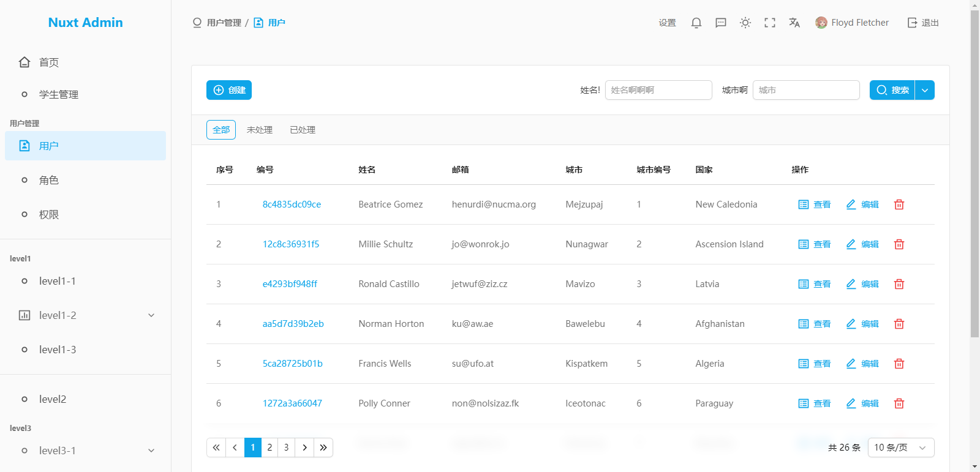Open user ID link aa5d7d39b2eb

(293, 324)
